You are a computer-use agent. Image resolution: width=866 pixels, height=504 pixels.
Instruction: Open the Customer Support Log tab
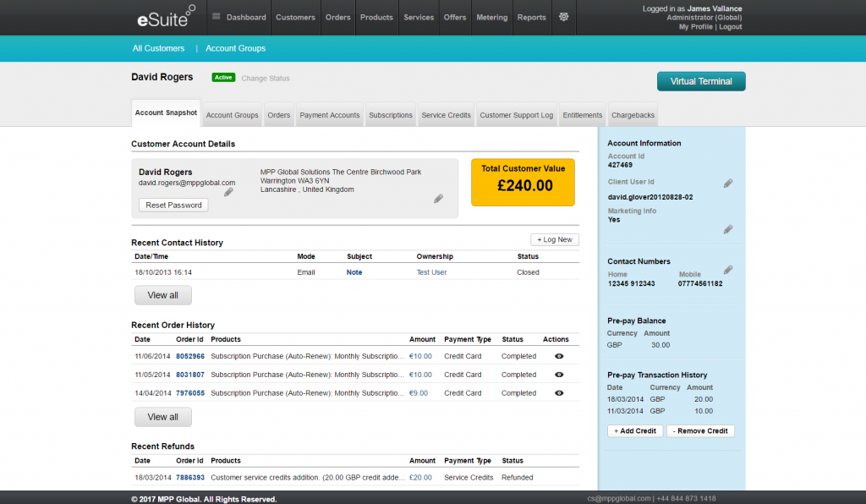(517, 115)
